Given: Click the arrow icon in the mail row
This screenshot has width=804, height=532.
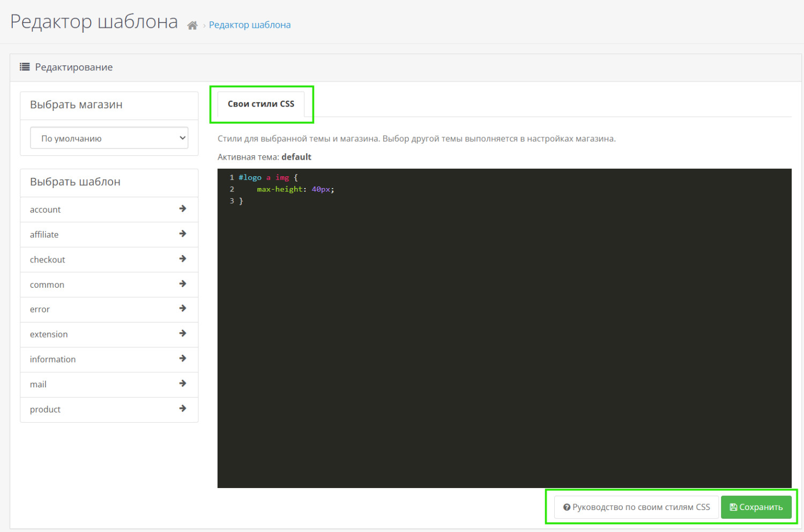Looking at the screenshot, I should pos(183,383).
